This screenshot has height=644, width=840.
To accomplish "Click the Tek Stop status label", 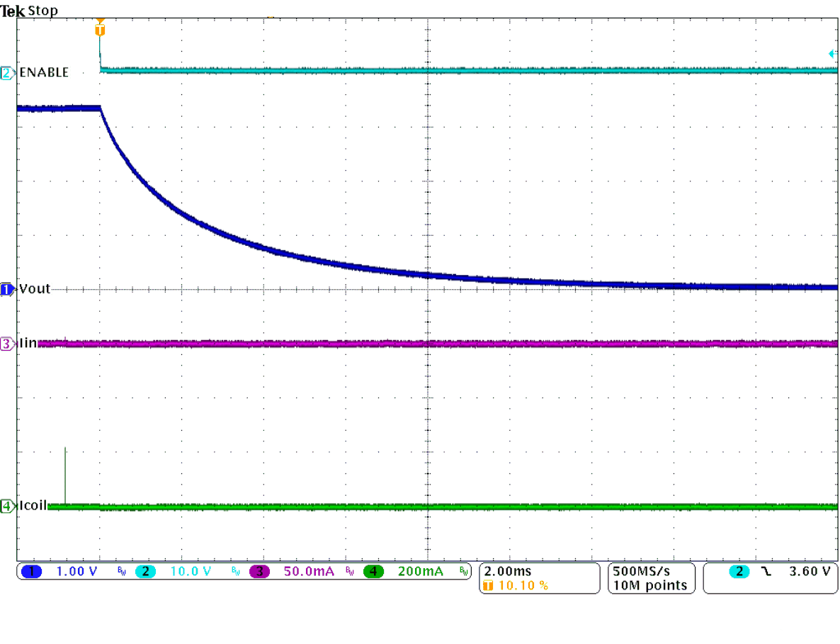I will pyautogui.click(x=28, y=10).
